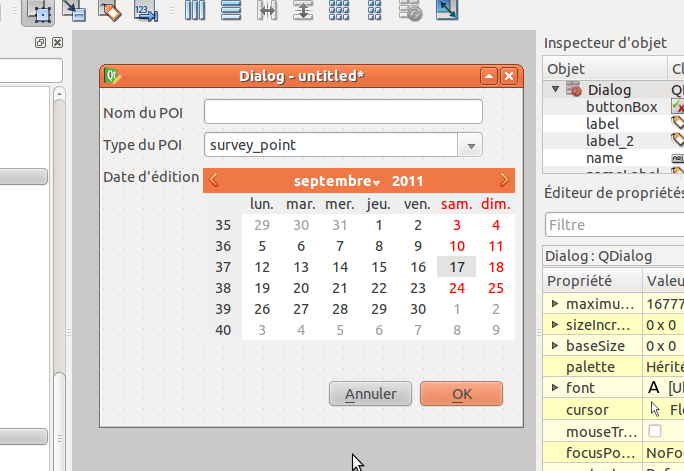Image resolution: width=684 pixels, height=471 pixels.
Task: Open the Type du POI combo box
Action: [471, 145]
